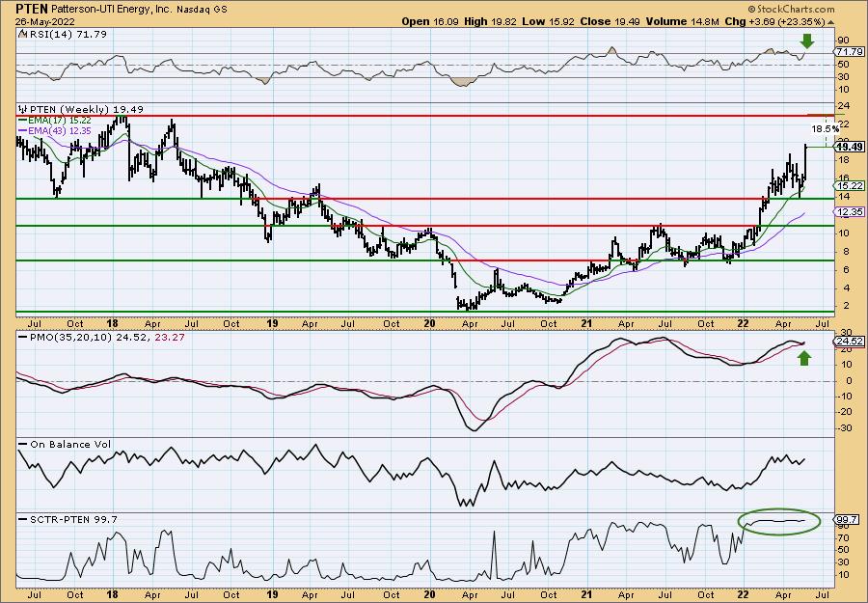Click the SCTR-PTEN 99.7 panel label
The image size is (868, 603).
[x=73, y=519]
